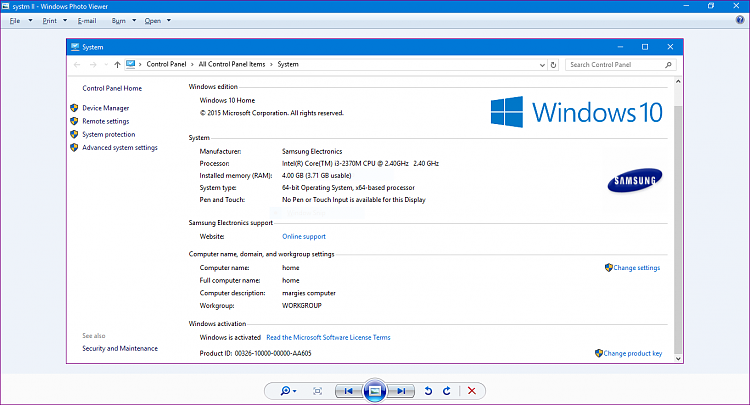Click the shield icon beside System protection

(x=74, y=134)
